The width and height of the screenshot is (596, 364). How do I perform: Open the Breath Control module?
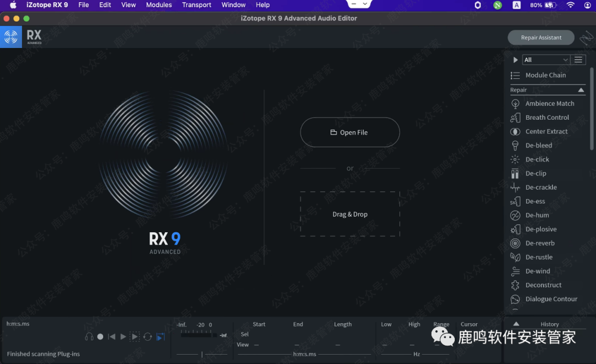click(547, 117)
